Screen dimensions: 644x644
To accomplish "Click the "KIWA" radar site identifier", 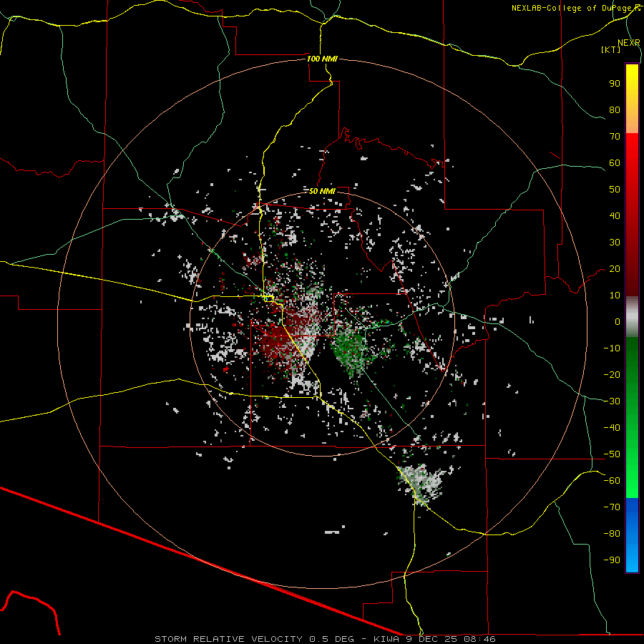I will (x=386, y=639).
